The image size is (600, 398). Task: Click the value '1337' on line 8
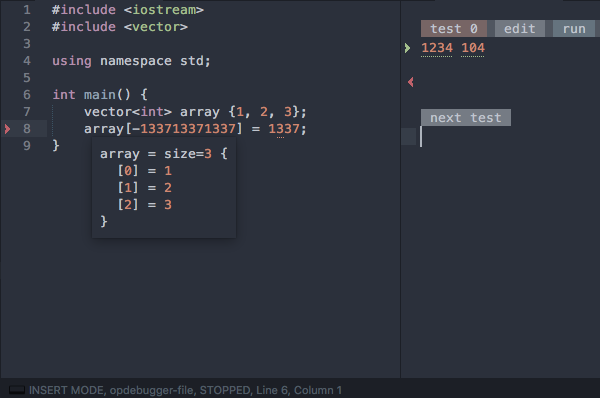click(284, 129)
